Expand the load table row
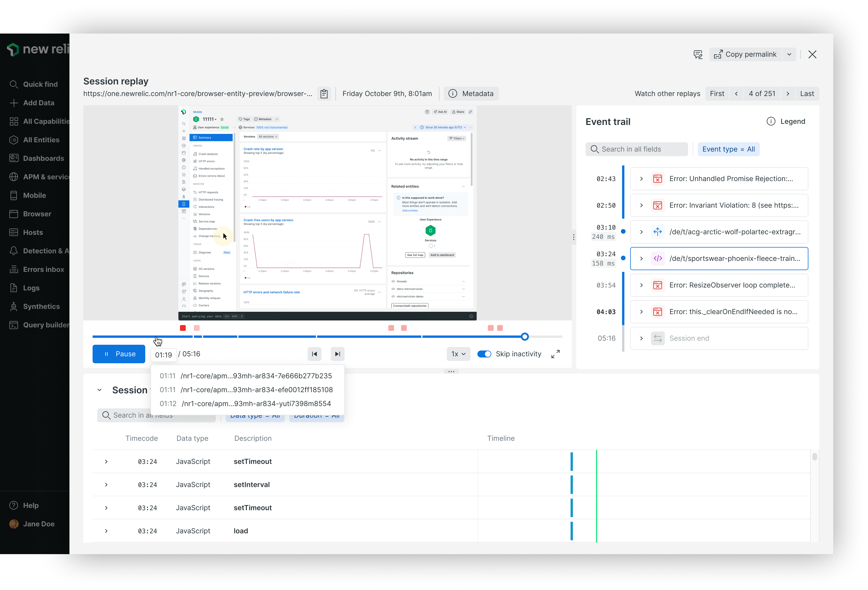This screenshot has height=590, width=868. click(x=106, y=531)
